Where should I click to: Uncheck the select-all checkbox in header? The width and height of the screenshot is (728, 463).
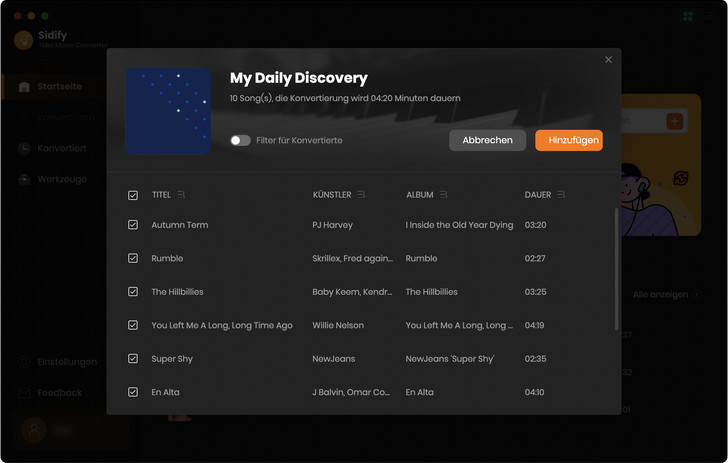coord(133,195)
